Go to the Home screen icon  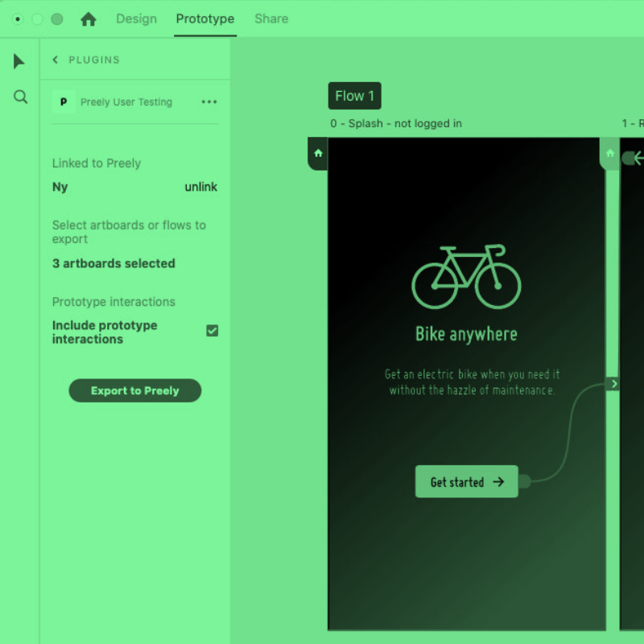tap(89, 19)
